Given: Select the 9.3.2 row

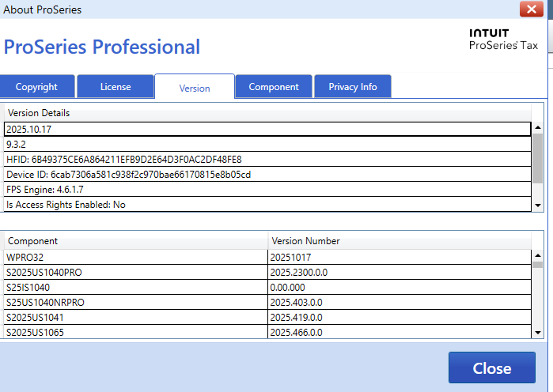Looking at the screenshot, I should click(267, 145).
